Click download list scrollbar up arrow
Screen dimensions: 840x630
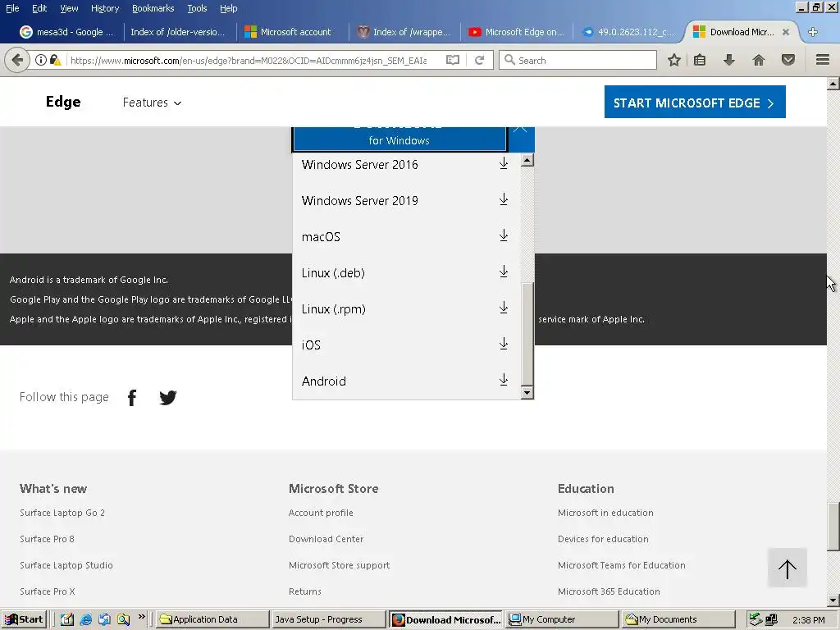527,160
